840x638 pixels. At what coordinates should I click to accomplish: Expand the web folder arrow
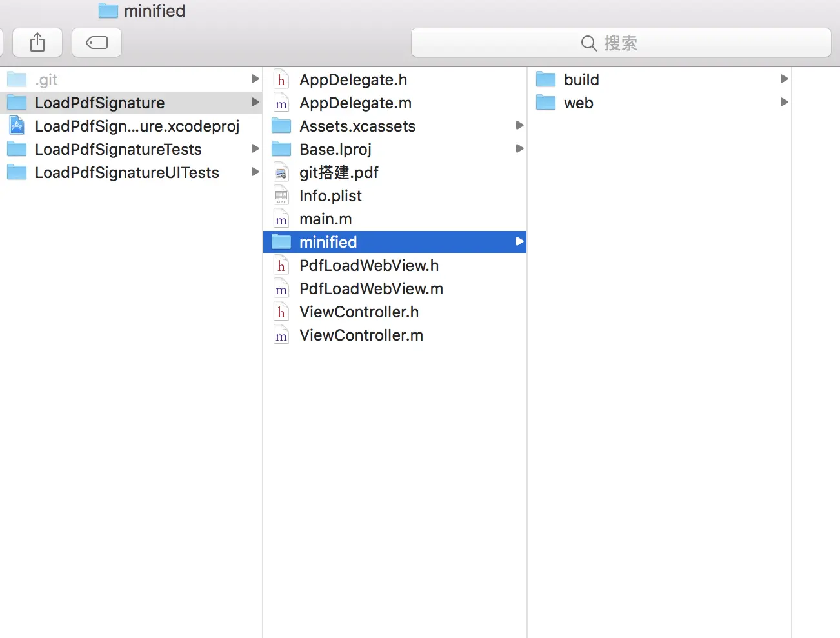click(x=784, y=102)
